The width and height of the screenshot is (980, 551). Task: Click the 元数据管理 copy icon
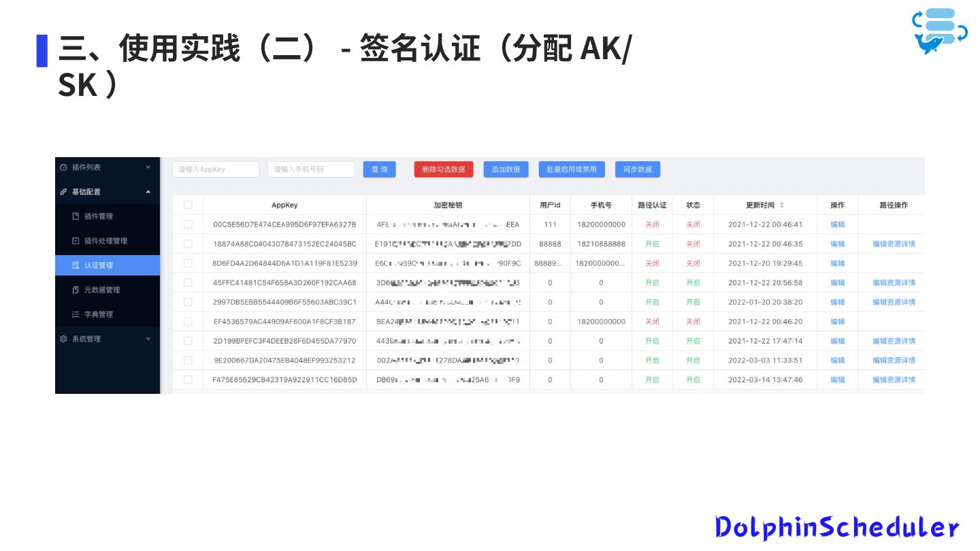(x=76, y=290)
